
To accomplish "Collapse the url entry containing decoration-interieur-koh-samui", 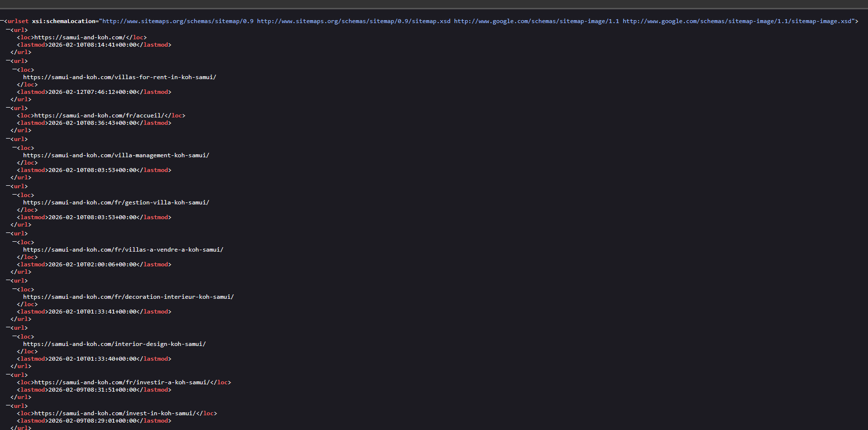I will pyautogui.click(x=8, y=281).
